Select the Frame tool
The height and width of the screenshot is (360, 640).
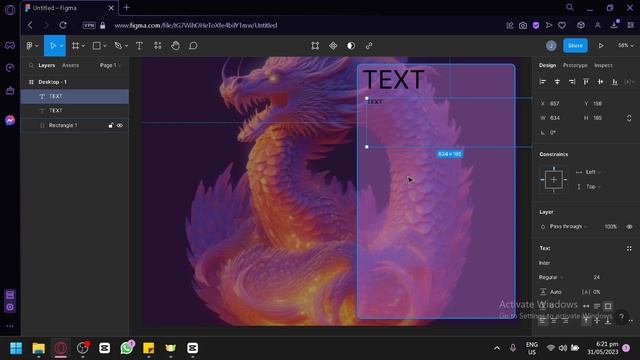click(76, 46)
